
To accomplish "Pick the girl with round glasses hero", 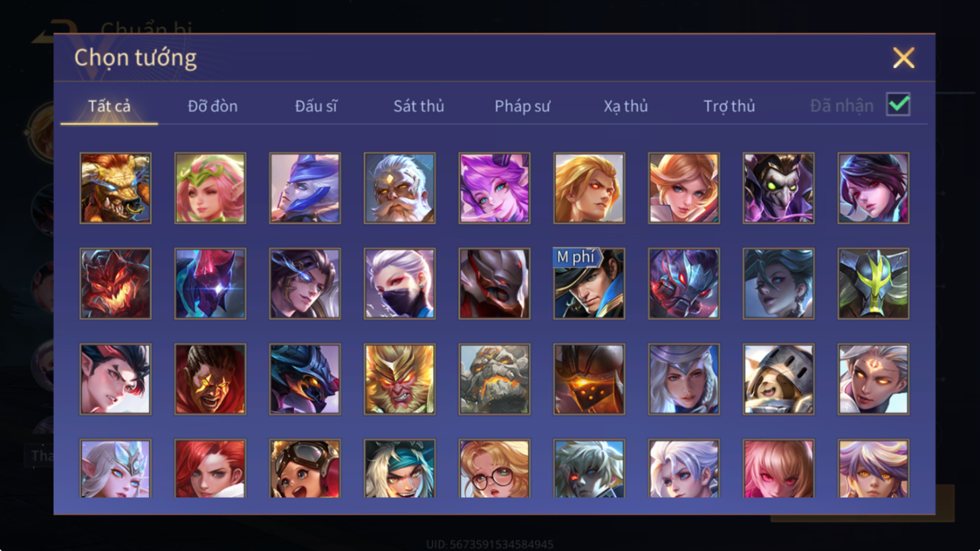I will click(x=494, y=468).
